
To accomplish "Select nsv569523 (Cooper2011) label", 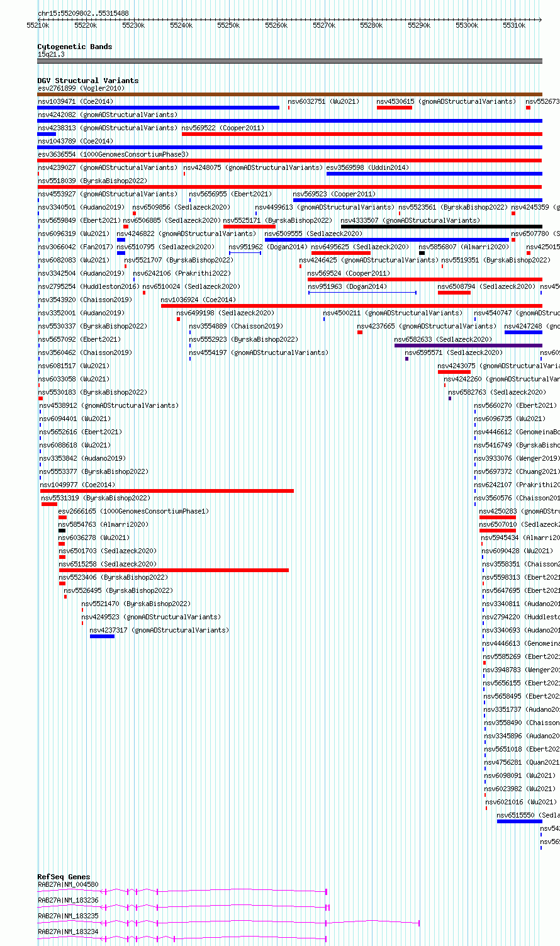I will (x=334, y=194).
